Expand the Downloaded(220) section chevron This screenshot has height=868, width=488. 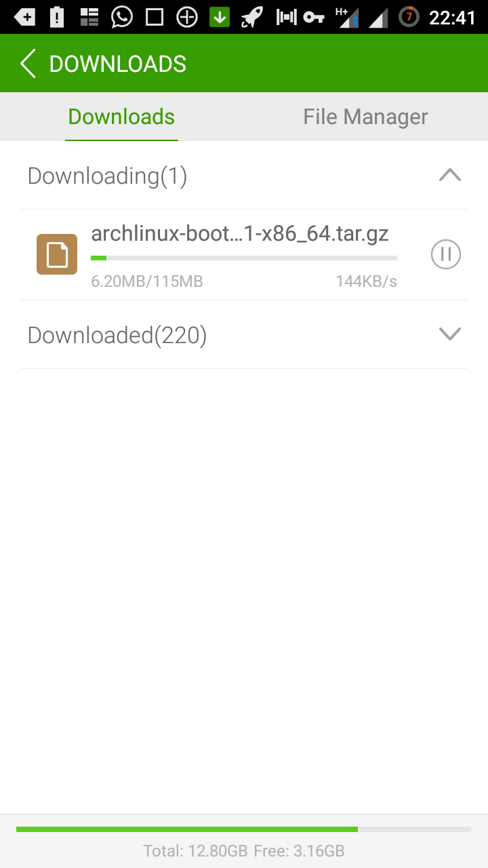coord(450,334)
